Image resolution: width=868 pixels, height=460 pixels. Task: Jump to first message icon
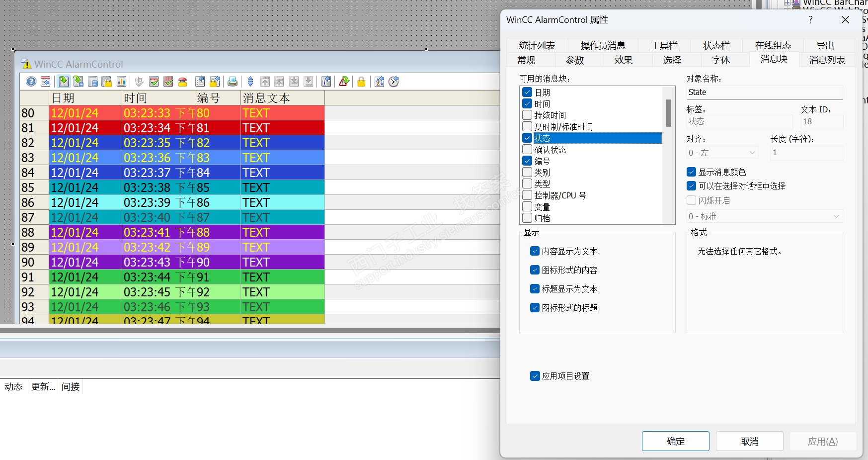(x=265, y=82)
